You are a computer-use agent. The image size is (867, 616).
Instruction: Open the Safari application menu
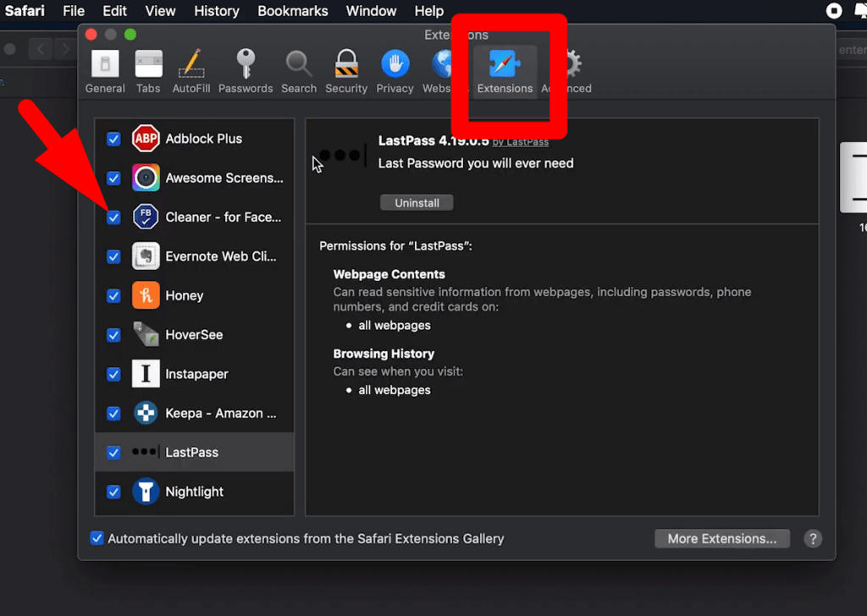pyautogui.click(x=25, y=11)
